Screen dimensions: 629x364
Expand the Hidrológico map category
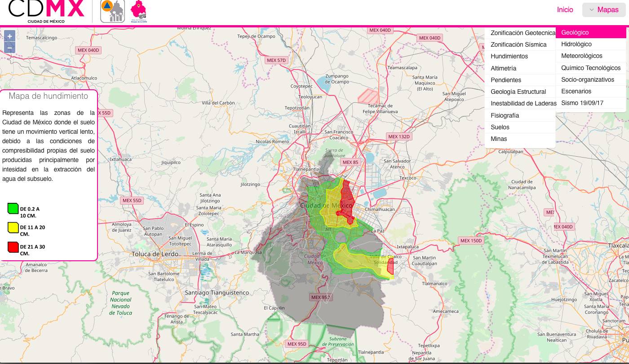pos(576,44)
